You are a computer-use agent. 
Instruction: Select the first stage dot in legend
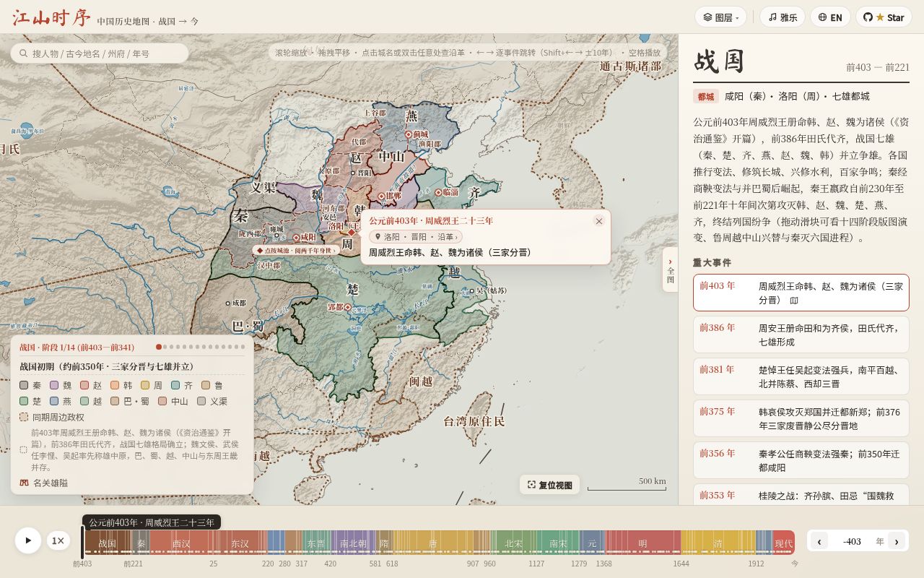pos(159,347)
